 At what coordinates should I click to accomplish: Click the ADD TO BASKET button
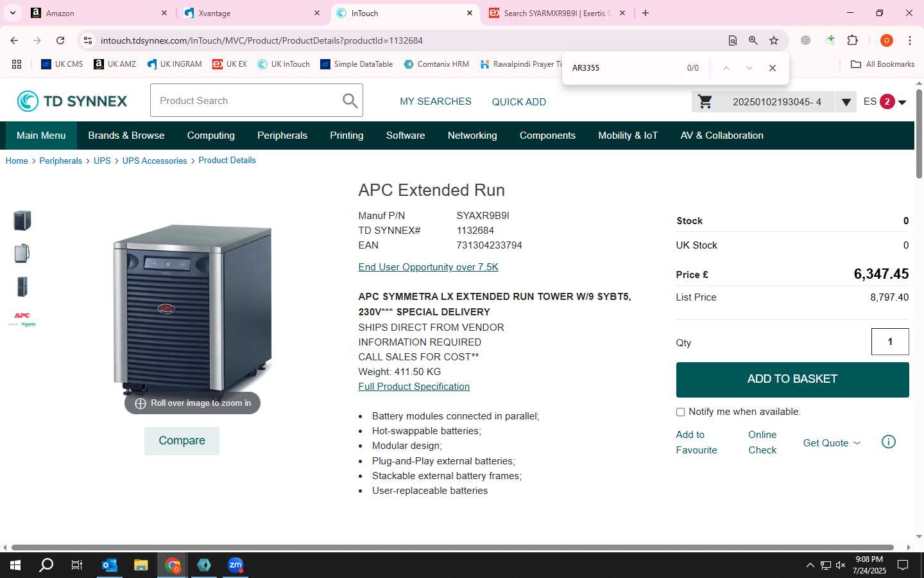pyautogui.click(x=792, y=380)
